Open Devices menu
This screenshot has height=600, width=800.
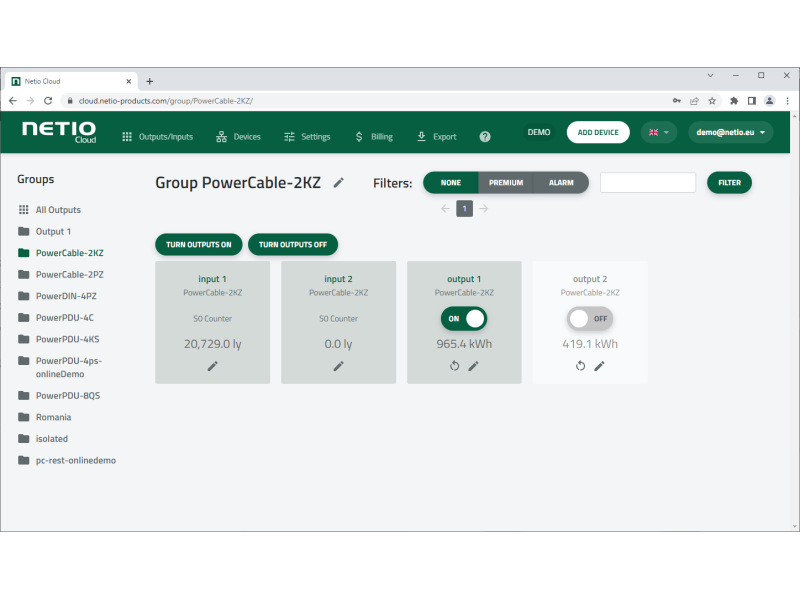pos(238,137)
